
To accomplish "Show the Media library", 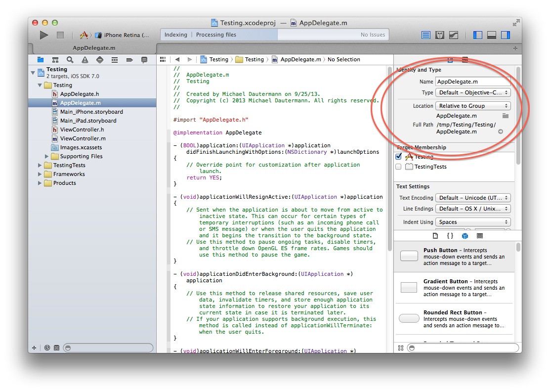I will [480, 236].
